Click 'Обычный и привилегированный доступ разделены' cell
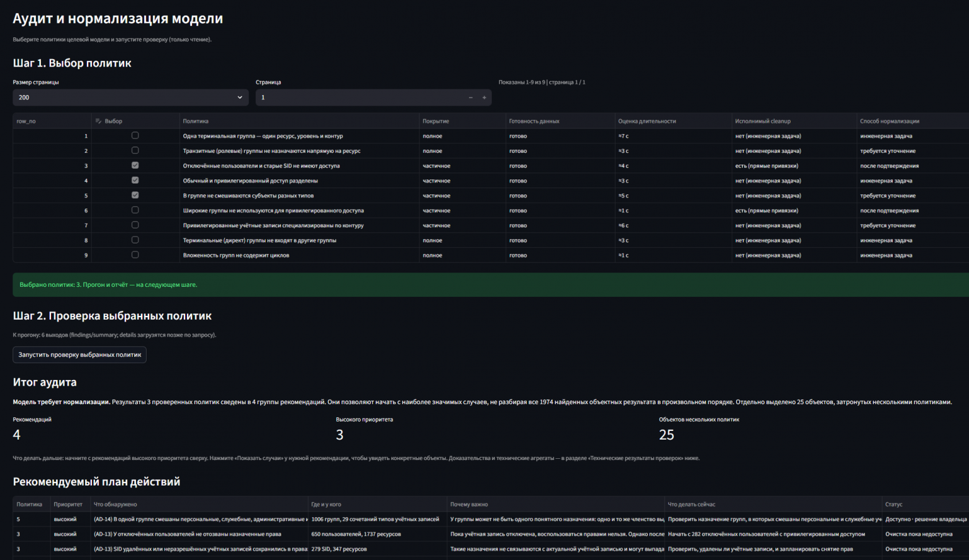This screenshot has height=560, width=969. coord(299,181)
